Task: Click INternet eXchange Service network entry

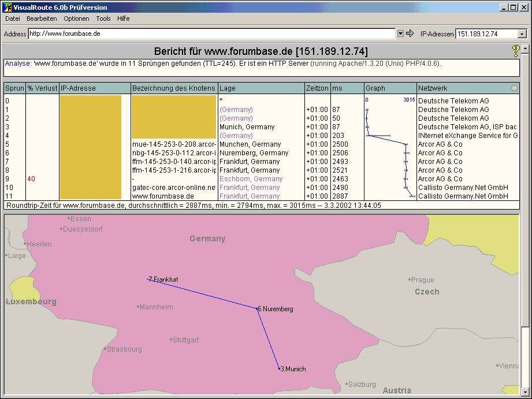Action: pos(468,136)
